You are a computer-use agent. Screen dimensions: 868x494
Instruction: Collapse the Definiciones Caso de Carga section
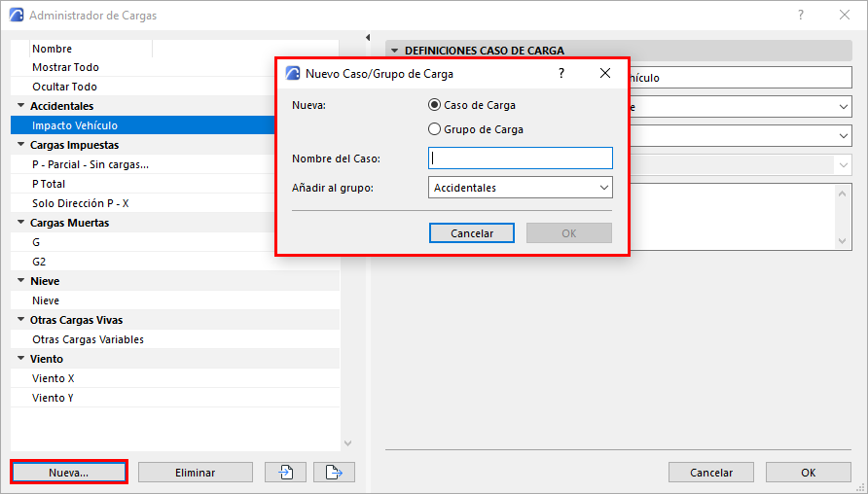[395, 51]
